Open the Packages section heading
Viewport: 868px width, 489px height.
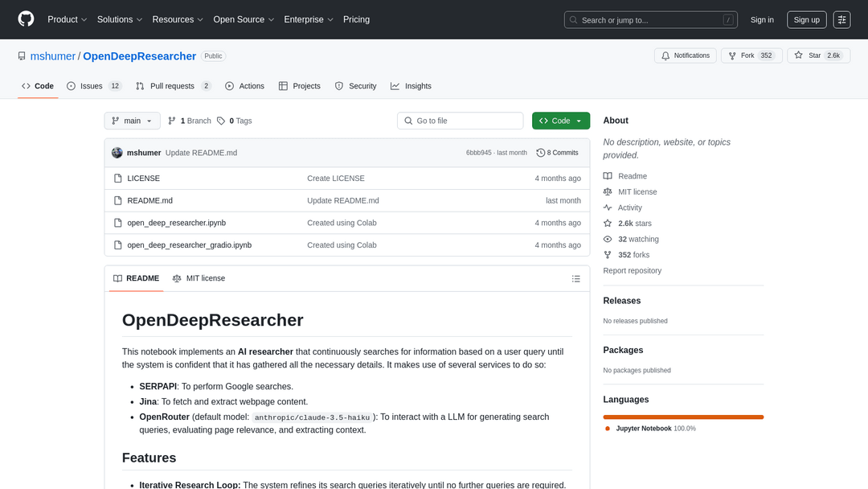(x=623, y=350)
